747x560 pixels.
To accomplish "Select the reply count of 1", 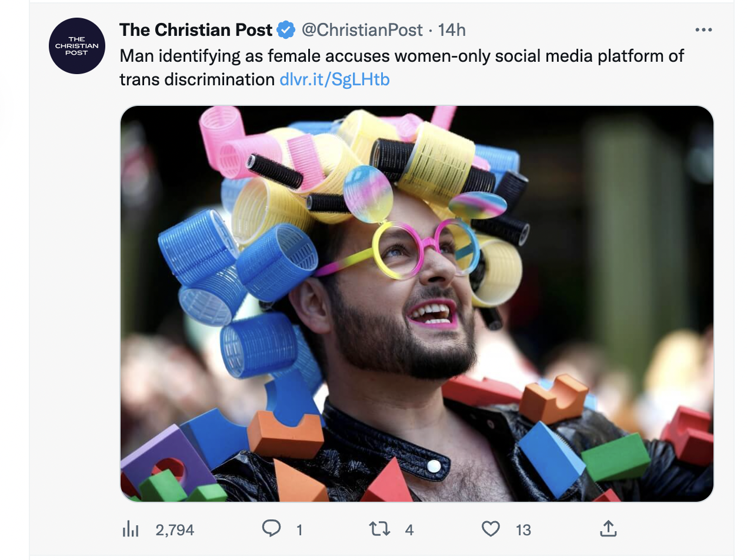I will (x=299, y=529).
